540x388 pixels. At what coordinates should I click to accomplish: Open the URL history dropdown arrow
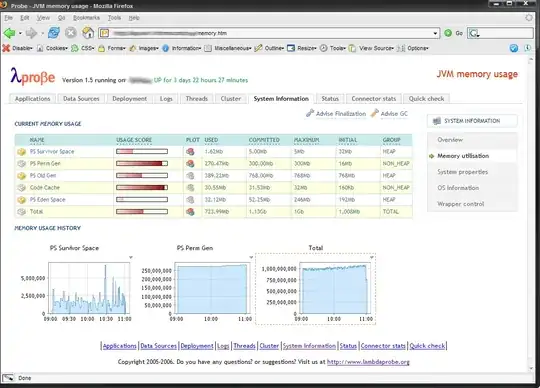point(435,33)
